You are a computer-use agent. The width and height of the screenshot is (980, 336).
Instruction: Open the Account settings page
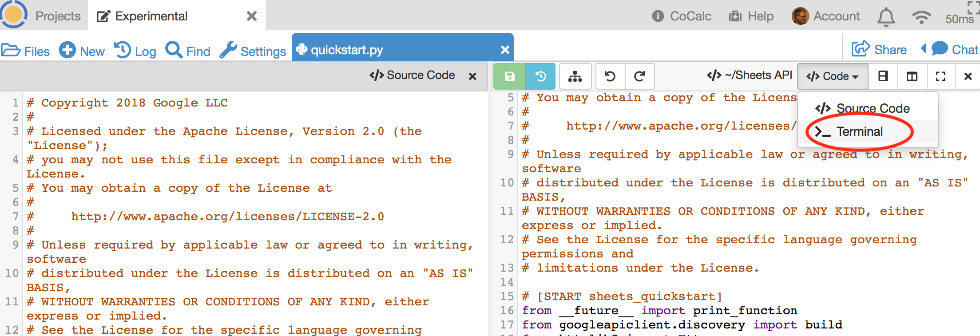[826, 16]
